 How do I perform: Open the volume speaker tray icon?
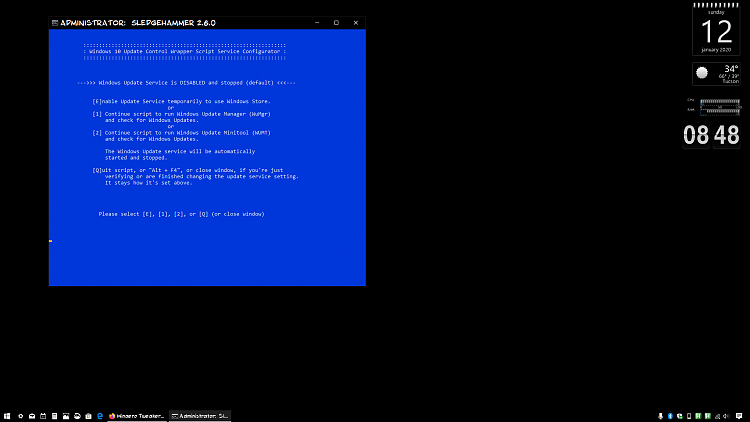coord(727,416)
